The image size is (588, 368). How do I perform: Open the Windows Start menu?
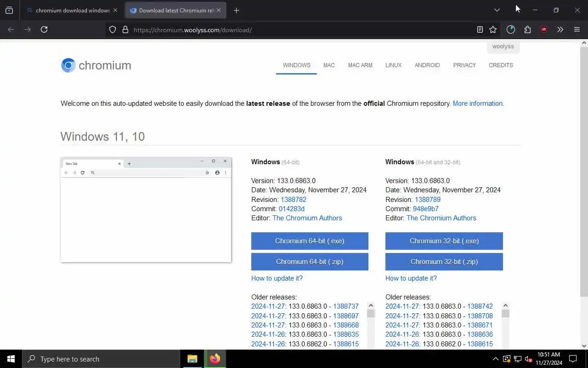click(11, 359)
